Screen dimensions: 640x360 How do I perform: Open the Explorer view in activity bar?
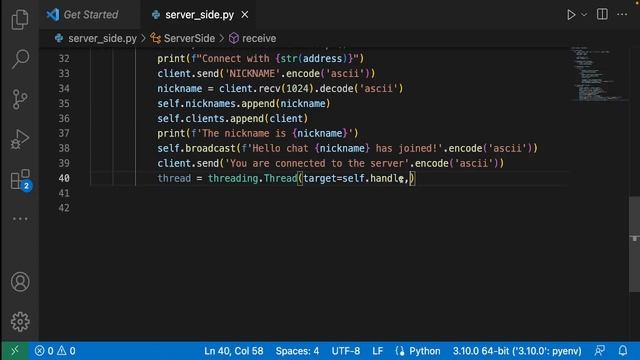20,19
